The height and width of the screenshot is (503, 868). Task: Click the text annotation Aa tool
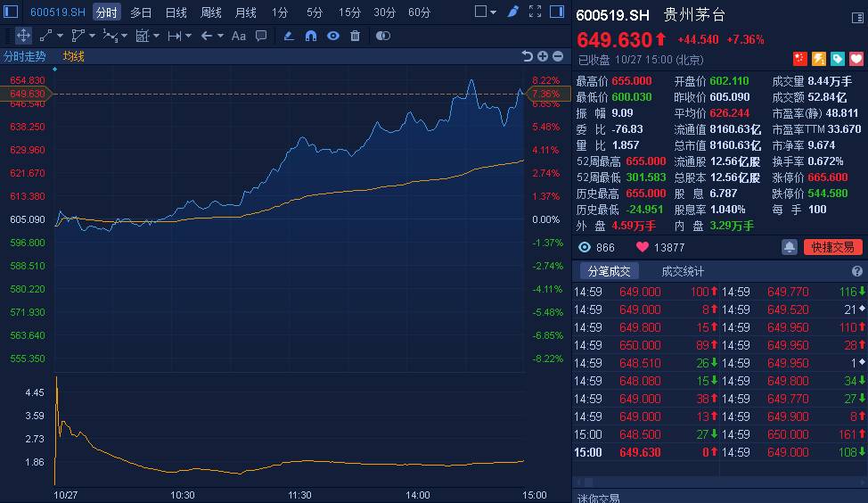point(238,36)
